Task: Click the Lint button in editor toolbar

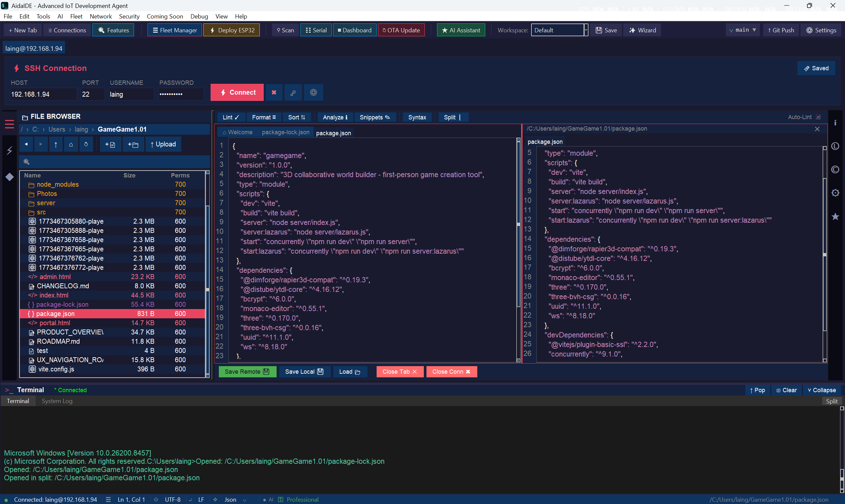Action: click(x=231, y=117)
